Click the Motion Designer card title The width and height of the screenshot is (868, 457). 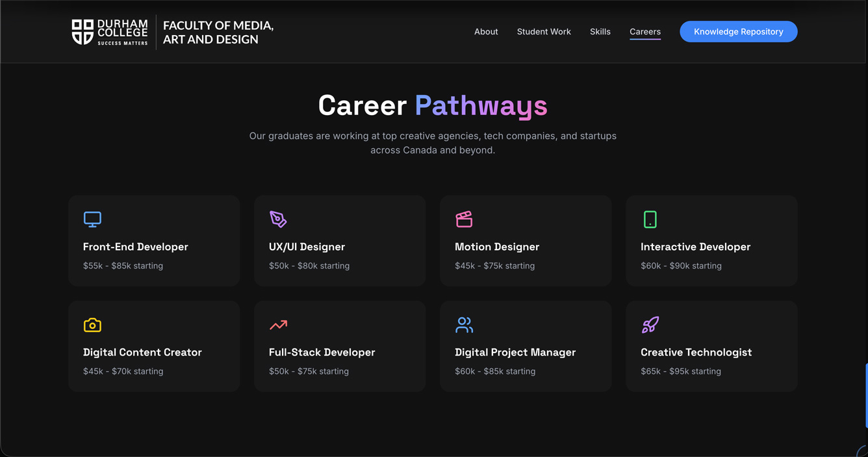[x=497, y=246]
